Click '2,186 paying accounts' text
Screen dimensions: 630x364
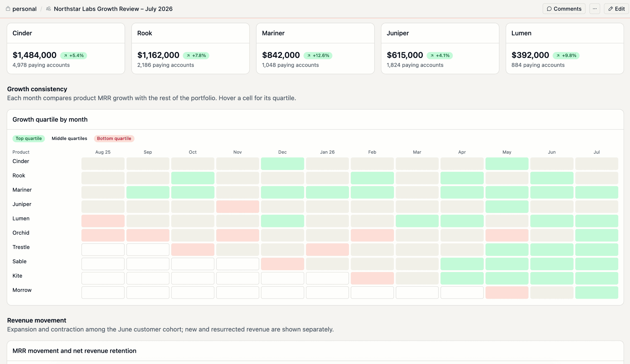pos(165,65)
